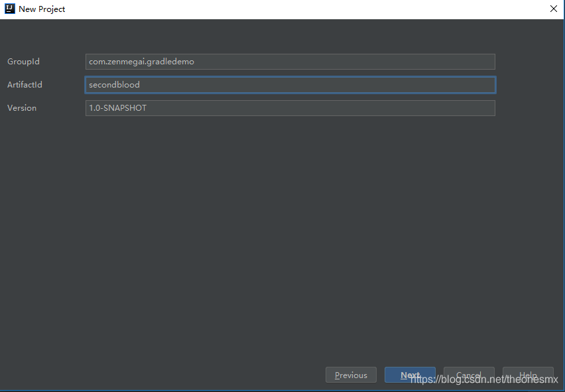565x392 pixels.
Task: Click the ArtifactId label
Action: tap(25, 85)
